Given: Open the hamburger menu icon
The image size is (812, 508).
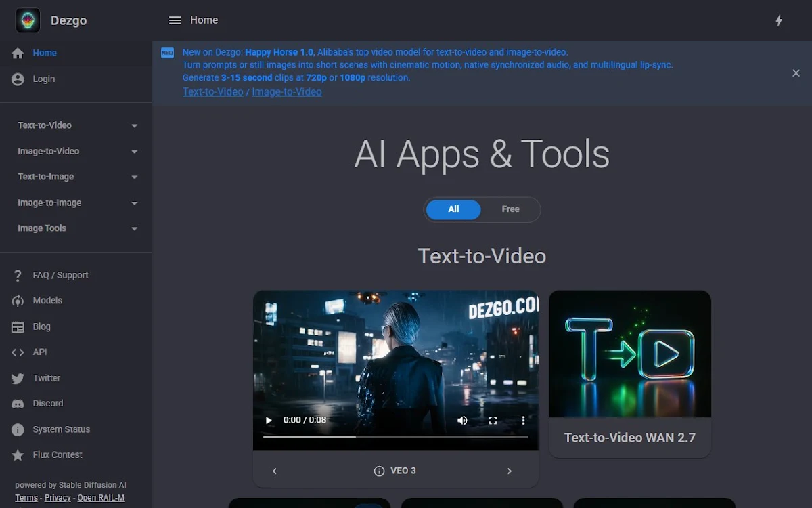Looking at the screenshot, I should point(175,20).
